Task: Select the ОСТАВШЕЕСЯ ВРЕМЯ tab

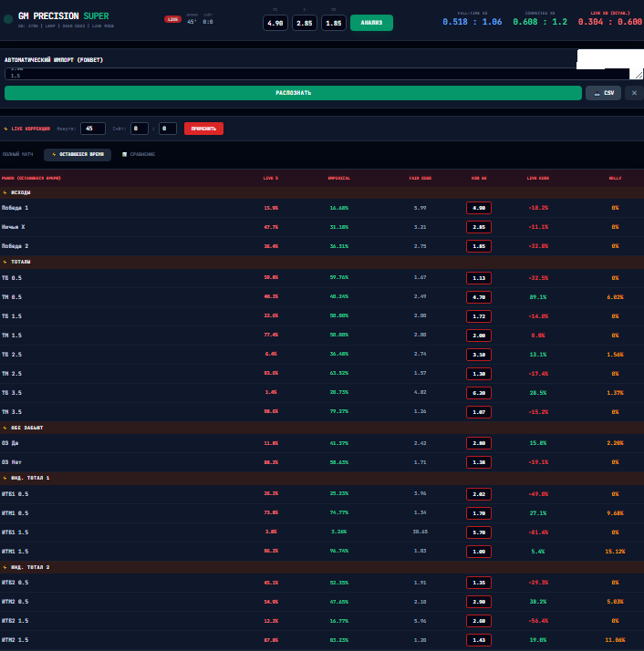Action: click(x=78, y=154)
